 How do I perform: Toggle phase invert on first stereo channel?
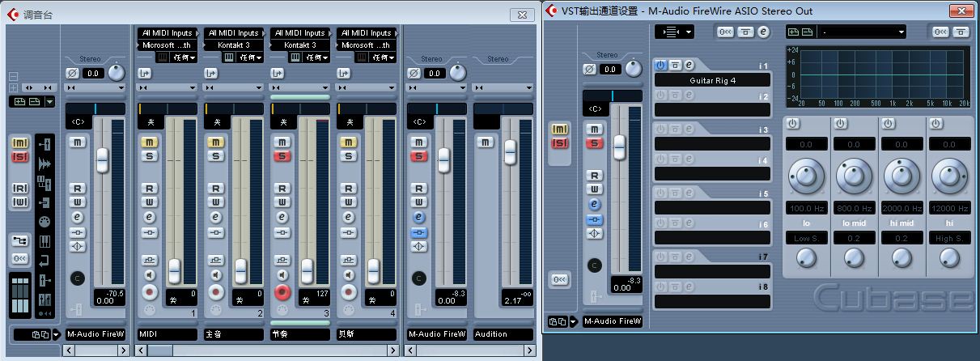tap(72, 73)
